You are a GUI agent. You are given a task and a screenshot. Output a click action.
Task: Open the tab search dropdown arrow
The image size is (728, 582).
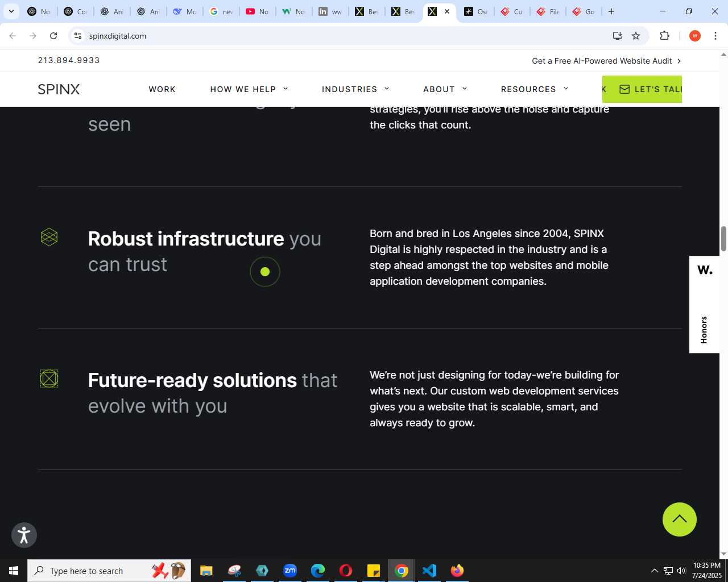(x=11, y=11)
